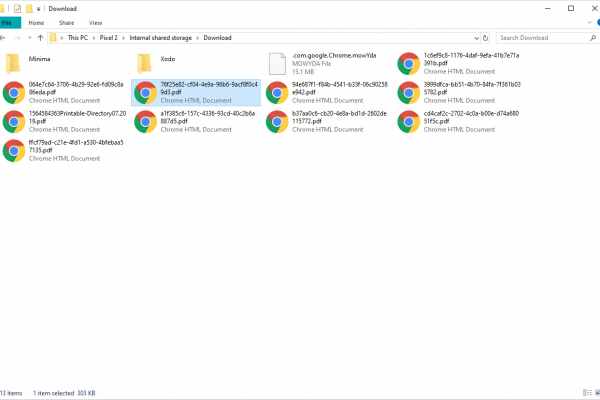Click the Properties quick access toolbar icon
The image size is (600, 400).
pyautogui.click(x=17, y=8)
